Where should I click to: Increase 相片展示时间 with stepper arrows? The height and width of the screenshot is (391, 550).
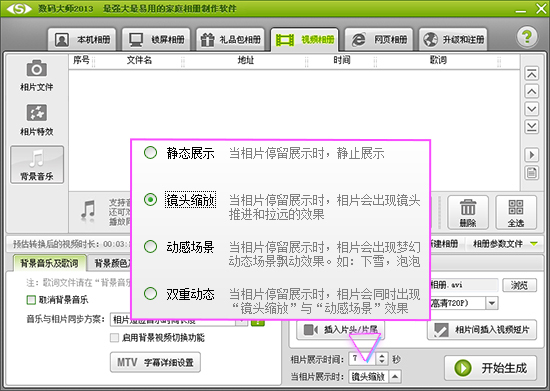(382, 355)
